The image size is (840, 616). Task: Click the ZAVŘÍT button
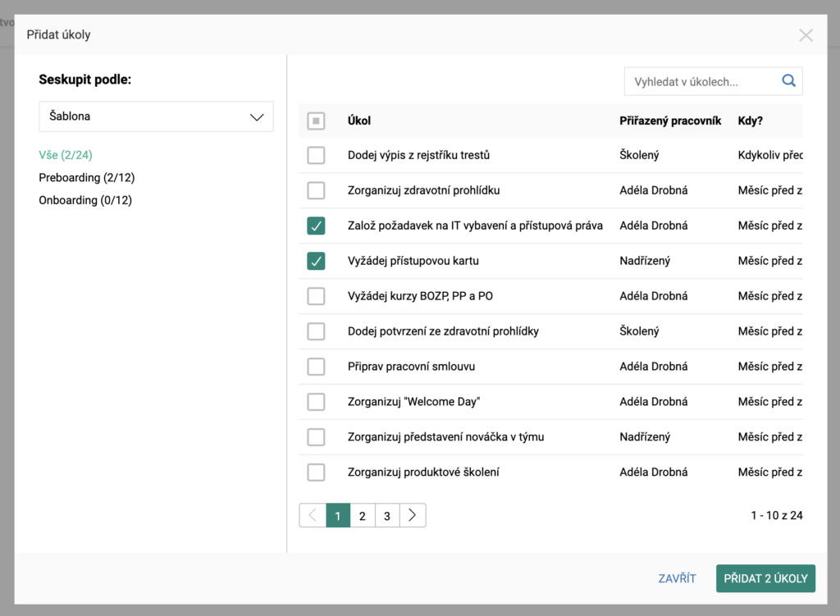click(677, 578)
